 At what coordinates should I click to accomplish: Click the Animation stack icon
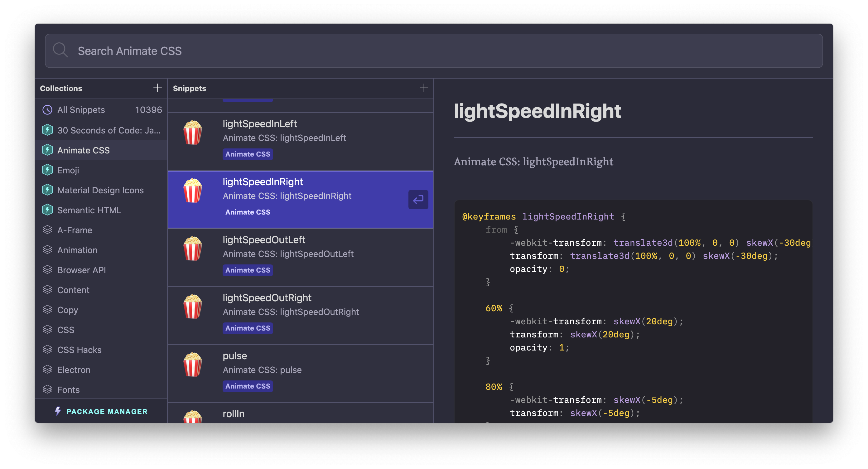(x=47, y=250)
